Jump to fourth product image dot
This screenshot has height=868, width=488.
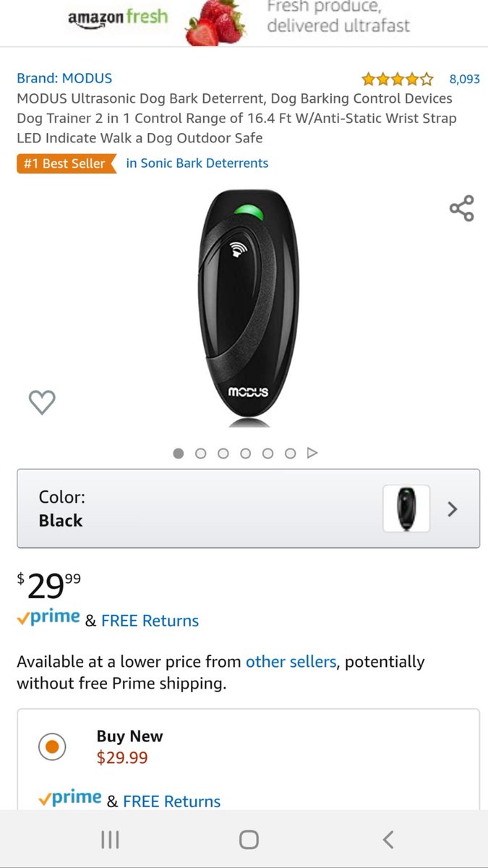[x=246, y=454]
